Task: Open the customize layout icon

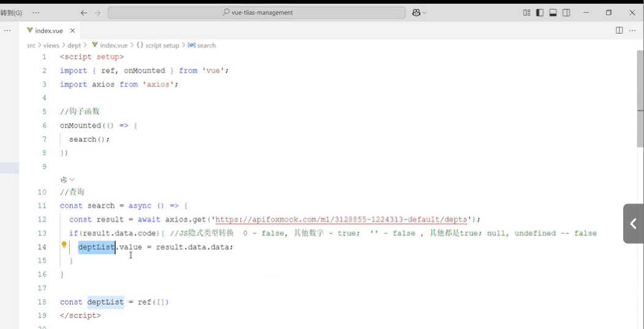Action: [x=526, y=13]
